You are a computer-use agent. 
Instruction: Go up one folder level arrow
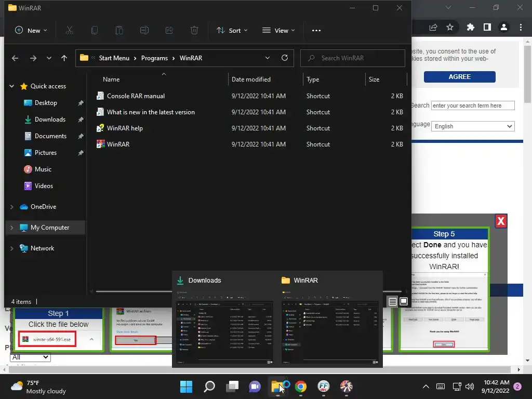click(x=64, y=58)
